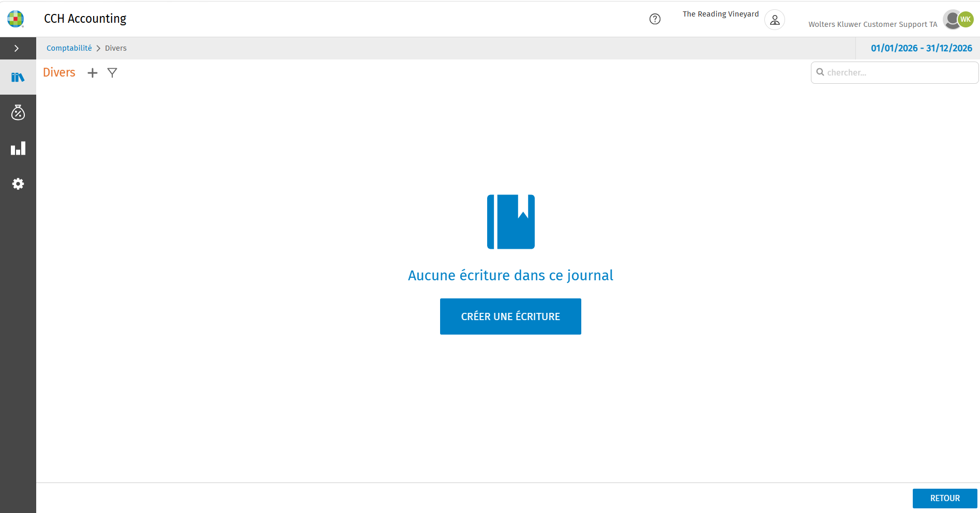Click Wolters Kluwer Customer Support TA user name

click(873, 24)
